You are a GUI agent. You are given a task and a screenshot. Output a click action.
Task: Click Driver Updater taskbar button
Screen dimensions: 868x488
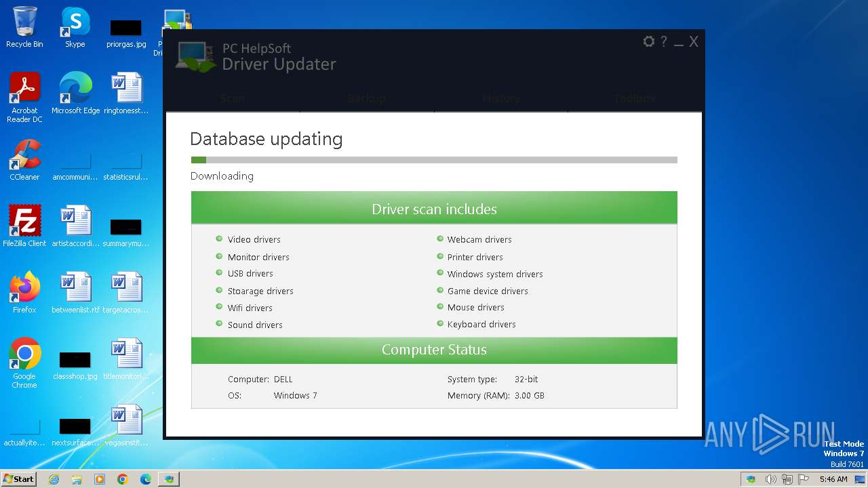[x=169, y=479]
